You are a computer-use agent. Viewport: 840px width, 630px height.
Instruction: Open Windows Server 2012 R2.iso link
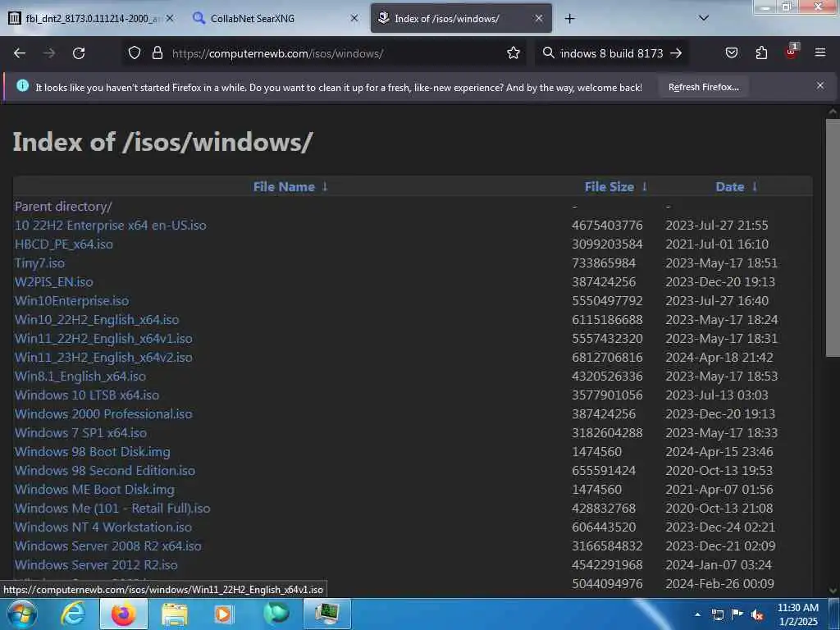tap(96, 564)
